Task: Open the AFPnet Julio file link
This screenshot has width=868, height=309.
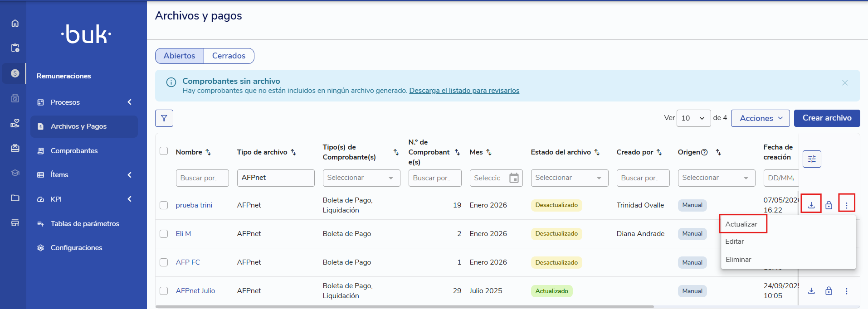Action: [x=195, y=291]
